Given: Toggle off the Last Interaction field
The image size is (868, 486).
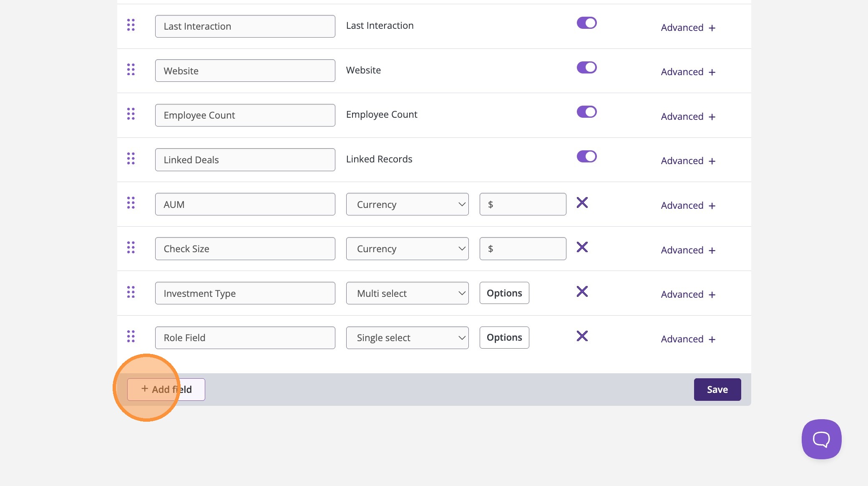Looking at the screenshot, I should tap(586, 23).
